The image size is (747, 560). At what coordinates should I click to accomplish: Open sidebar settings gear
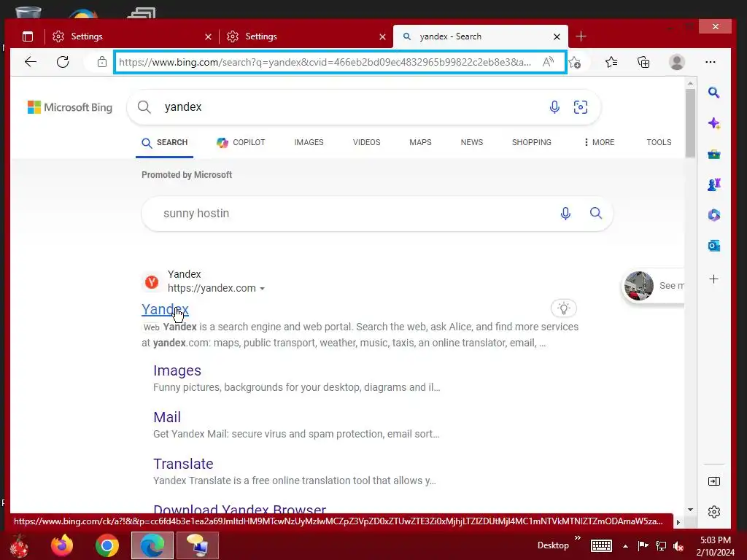(713, 512)
